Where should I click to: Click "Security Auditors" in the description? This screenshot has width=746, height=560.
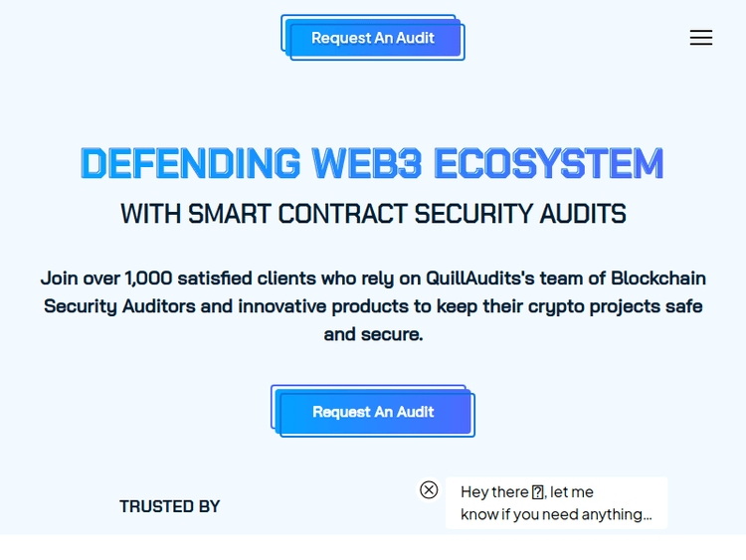click(119, 306)
